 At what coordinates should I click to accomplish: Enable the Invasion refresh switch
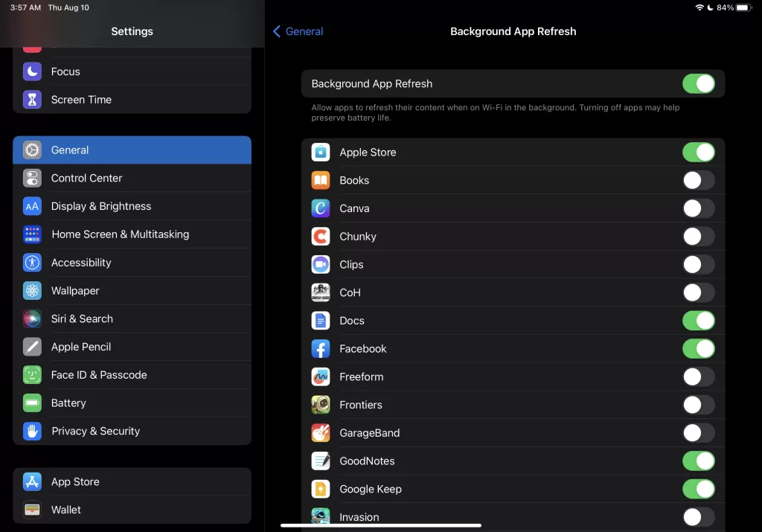click(x=698, y=517)
